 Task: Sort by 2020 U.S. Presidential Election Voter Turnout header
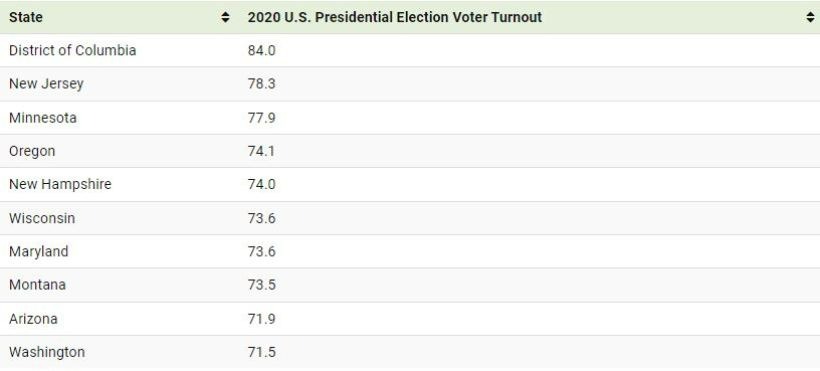(529, 17)
